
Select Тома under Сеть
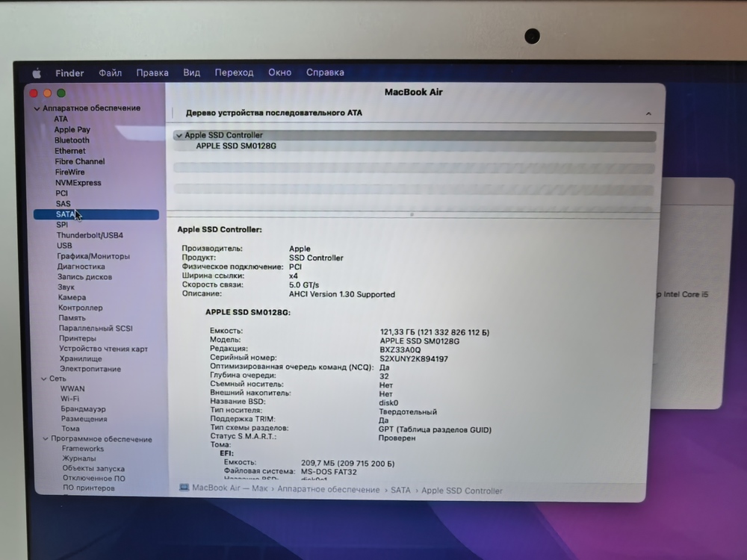(70, 429)
